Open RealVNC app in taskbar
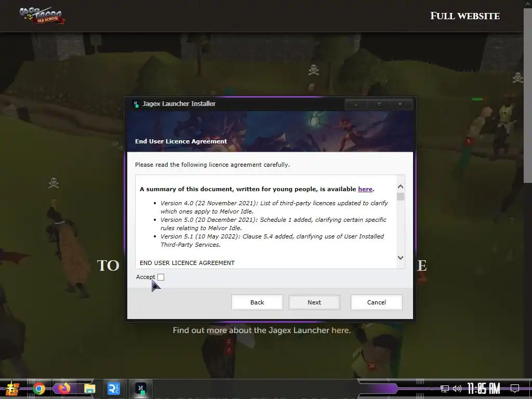 (x=114, y=389)
